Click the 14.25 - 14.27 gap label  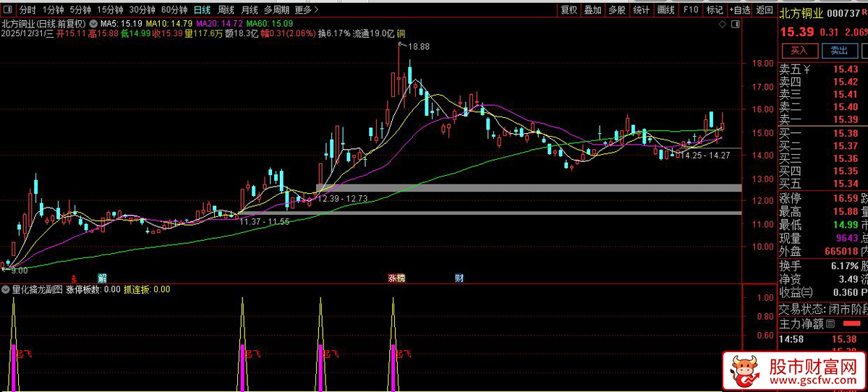[x=706, y=155]
